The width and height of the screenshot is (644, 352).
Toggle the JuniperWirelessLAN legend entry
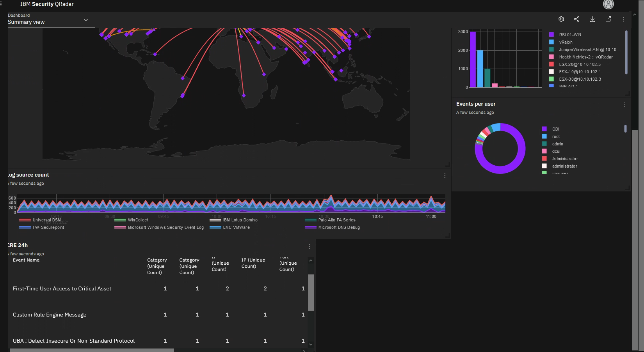[x=585, y=50]
